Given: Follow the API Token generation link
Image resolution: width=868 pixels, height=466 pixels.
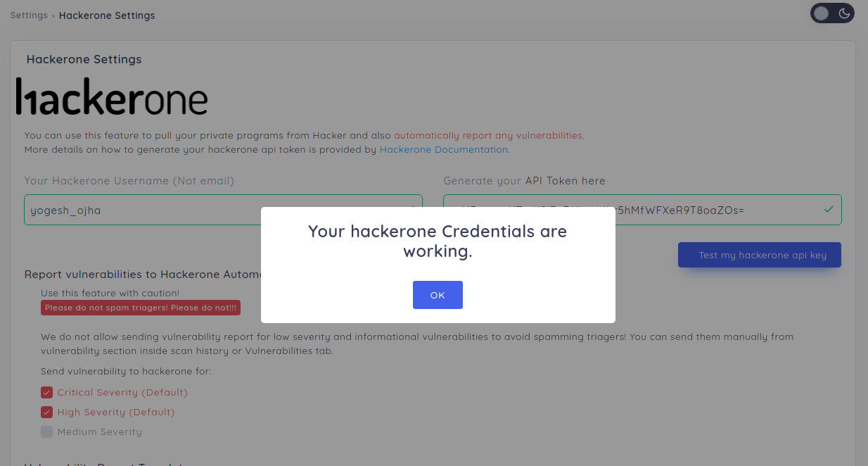Looking at the screenshot, I should point(565,181).
